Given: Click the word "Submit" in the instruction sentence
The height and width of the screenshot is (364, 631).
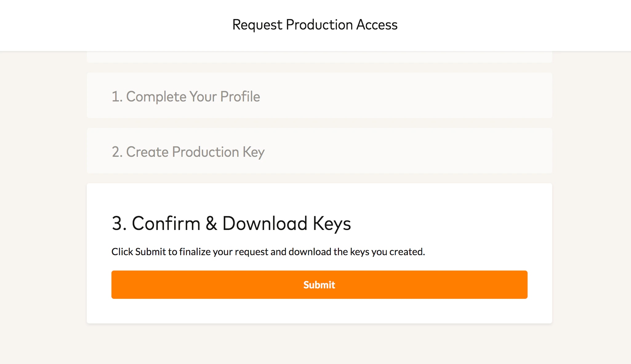Looking at the screenshot, I should [x=151, y=252].
